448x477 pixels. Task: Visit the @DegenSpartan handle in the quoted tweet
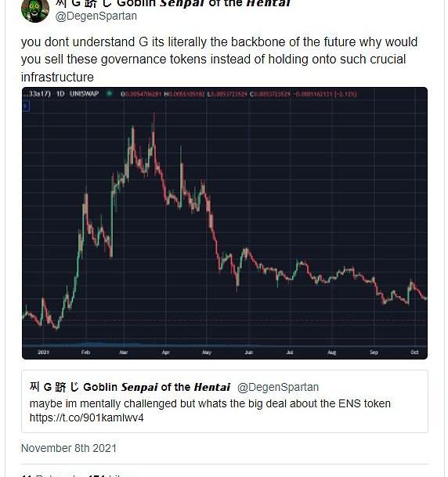tap(278, 387)
